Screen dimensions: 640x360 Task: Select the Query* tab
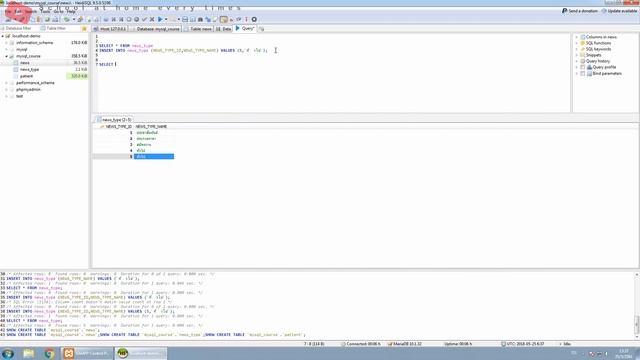(245, 29)
